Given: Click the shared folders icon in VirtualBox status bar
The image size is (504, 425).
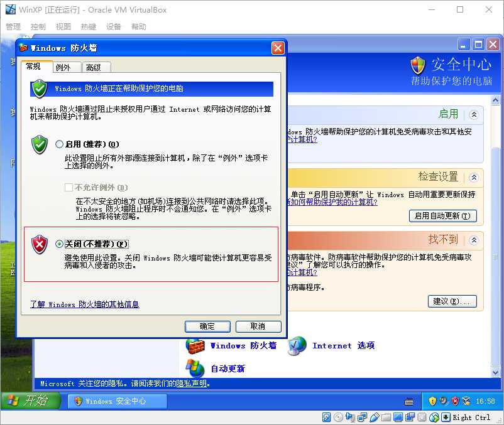Looking at the screenshot, I should pyautogui.click(x=386, y=417).
